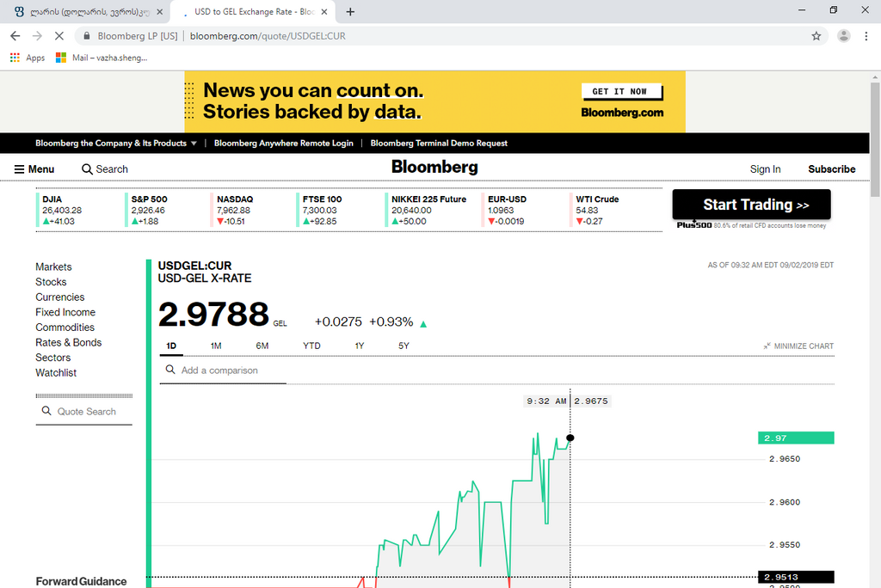
Task: Open Bloomberg Terminal Demo Request
Action: point(439,144)
